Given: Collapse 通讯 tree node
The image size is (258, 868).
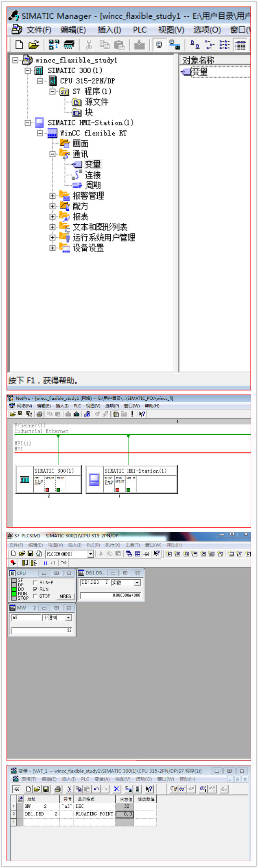Looking at the screenshot, I should (x=52, y=154).
